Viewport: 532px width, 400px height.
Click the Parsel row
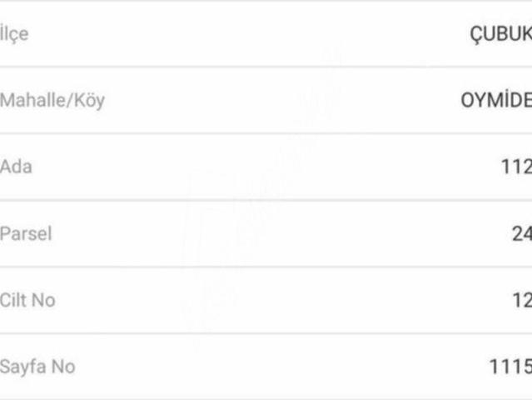tap(266, 233)
